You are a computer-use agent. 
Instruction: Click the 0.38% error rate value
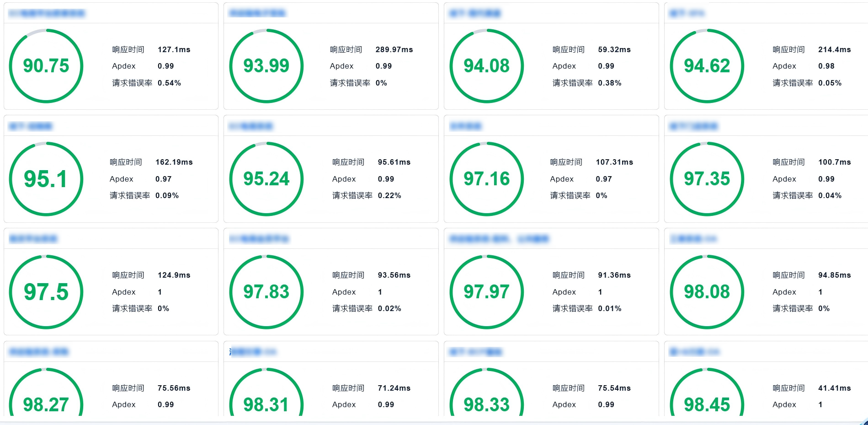pyautogui.click(x=610, y=83)
